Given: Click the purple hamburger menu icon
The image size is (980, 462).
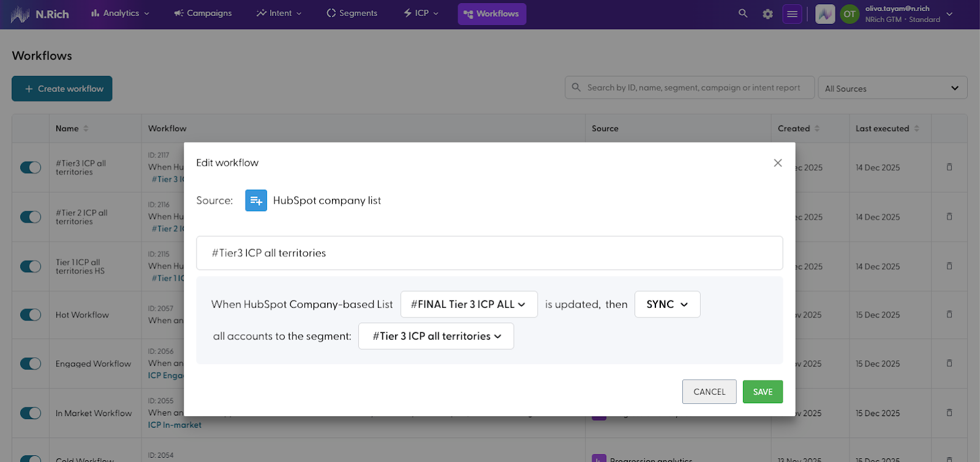Looking at the screenshot, I should (792, 14).
